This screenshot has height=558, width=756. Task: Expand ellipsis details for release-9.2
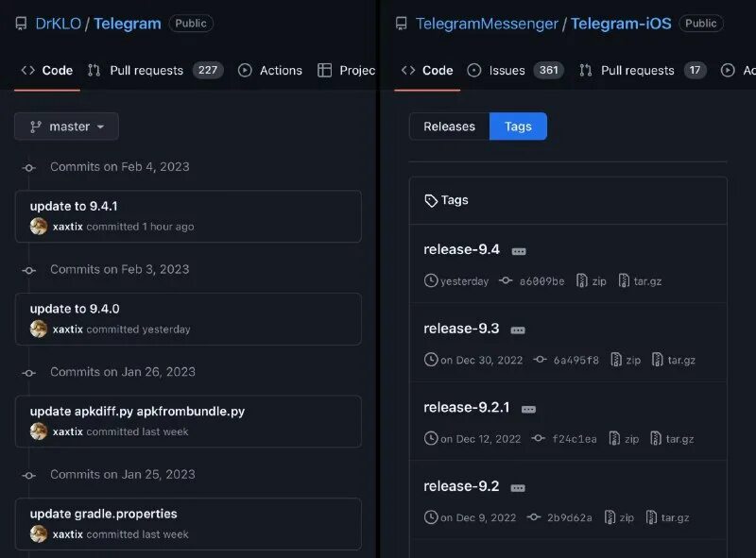(518, 489)
